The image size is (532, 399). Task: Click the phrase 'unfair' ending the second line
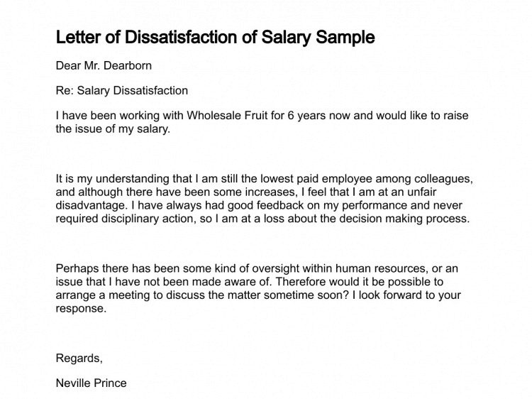tap(421, 192)
